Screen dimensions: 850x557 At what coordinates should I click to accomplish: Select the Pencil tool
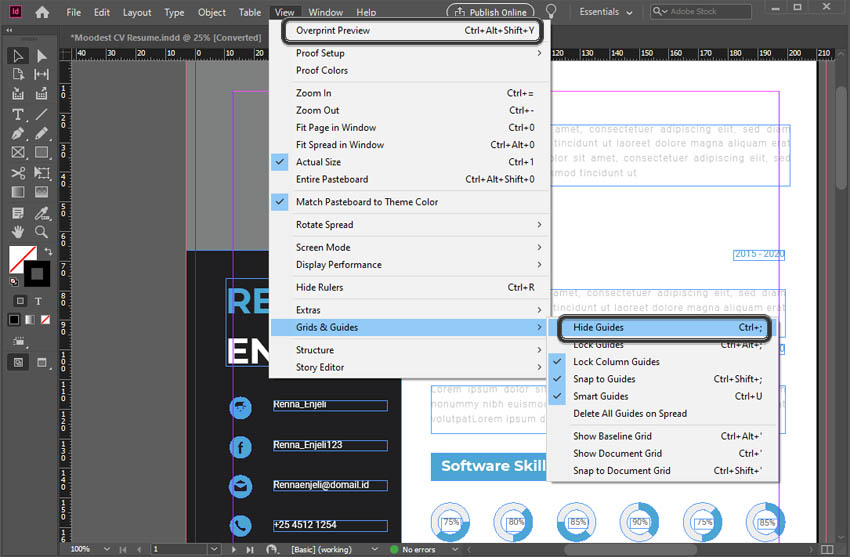click(42, 133)
